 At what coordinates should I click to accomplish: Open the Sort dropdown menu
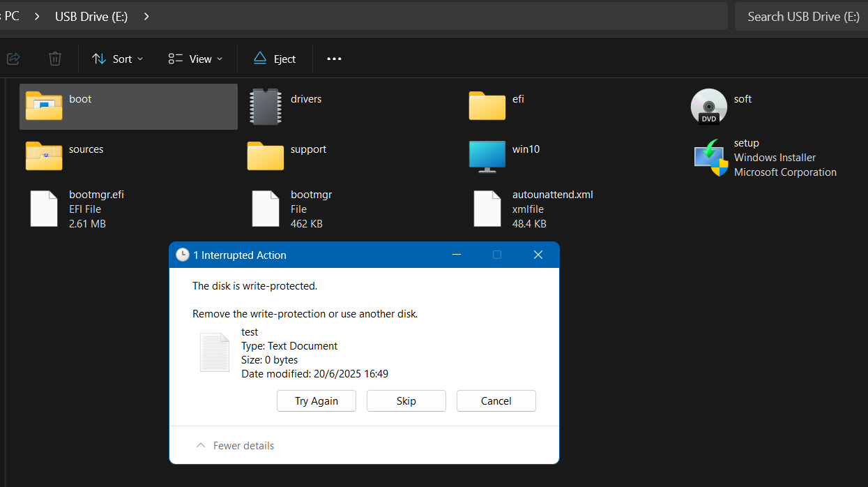pyautogui.click(x=118, y=59)
